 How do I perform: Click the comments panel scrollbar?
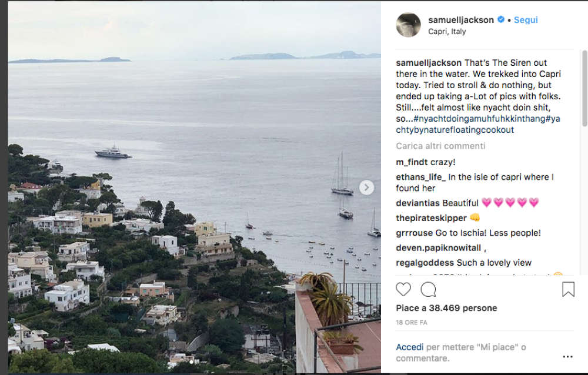point(584,89)
